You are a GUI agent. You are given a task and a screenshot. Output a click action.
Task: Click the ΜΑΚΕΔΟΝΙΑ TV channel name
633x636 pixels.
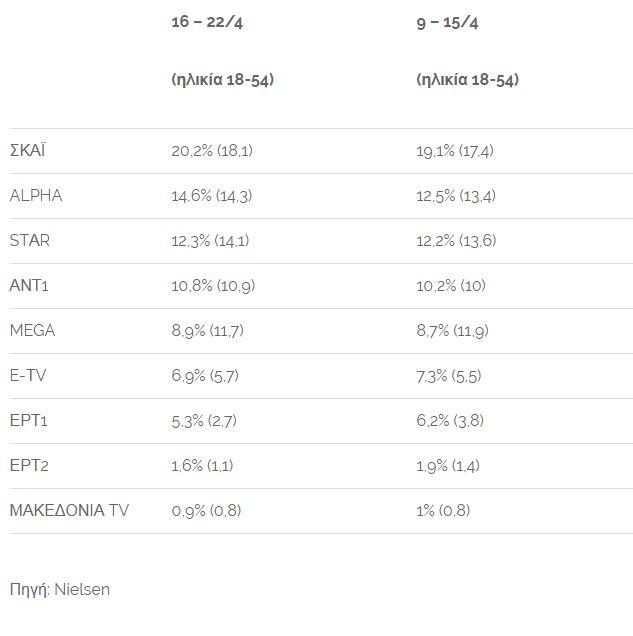[69, 511]
